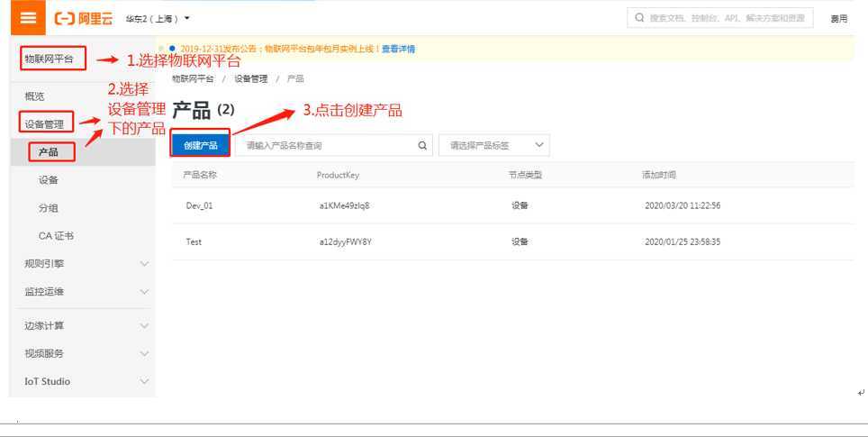Click the magnifier icon in the top search box

point(639,18)
